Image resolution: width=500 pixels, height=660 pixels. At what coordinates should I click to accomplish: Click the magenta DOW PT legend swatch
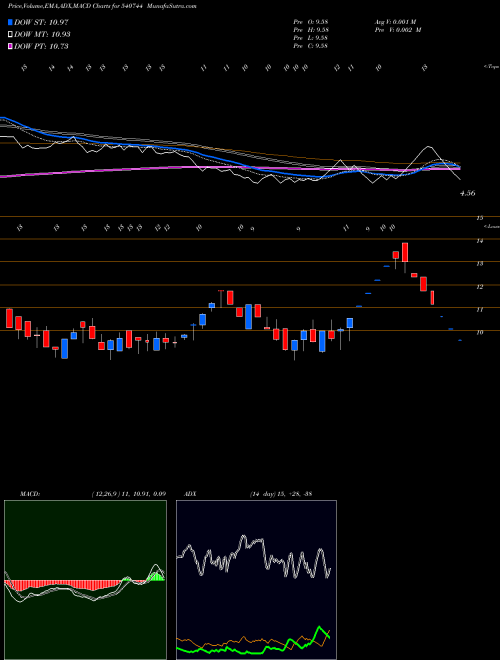(x=11, y=46)
